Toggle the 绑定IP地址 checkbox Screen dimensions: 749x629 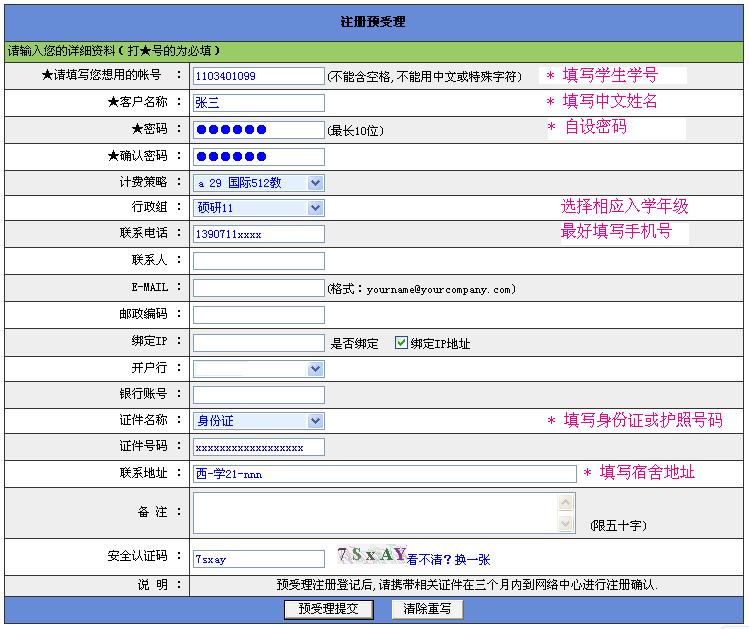coord(401,342)
